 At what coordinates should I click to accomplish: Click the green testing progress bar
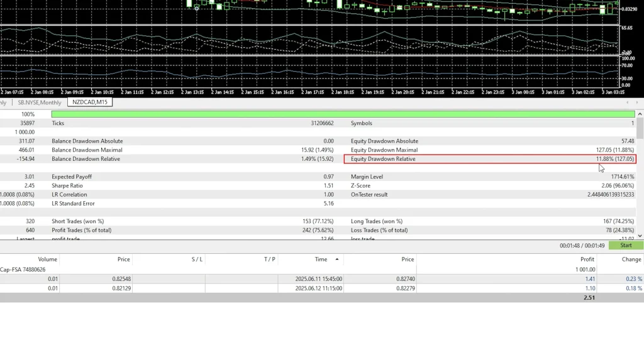[343, 114]
